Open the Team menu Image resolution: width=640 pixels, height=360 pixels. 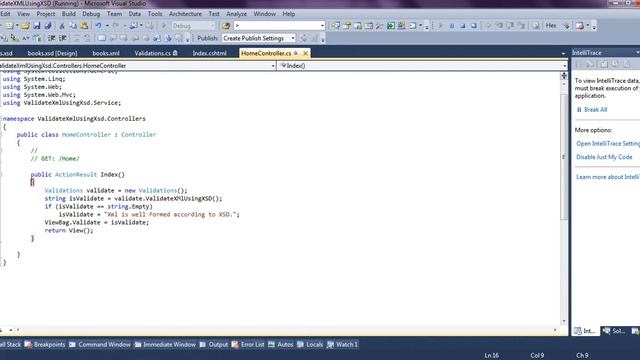click(114, 14)
